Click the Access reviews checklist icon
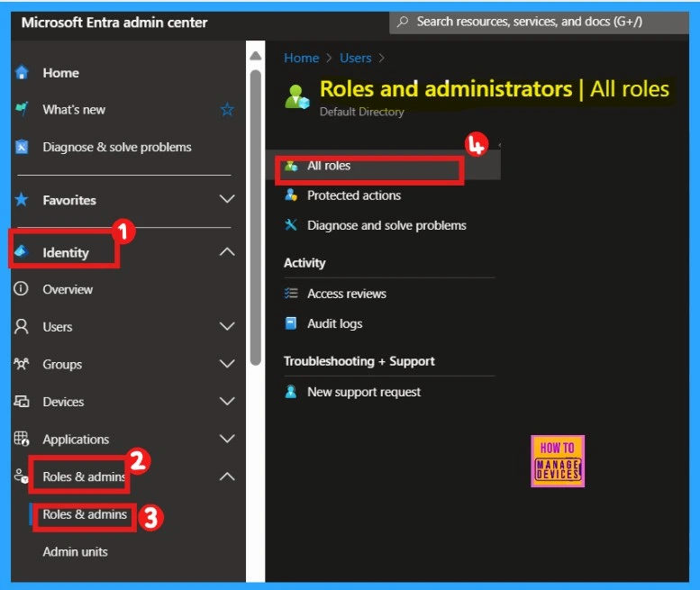Screen dimensions: 700x590 [x=291, y=294]
